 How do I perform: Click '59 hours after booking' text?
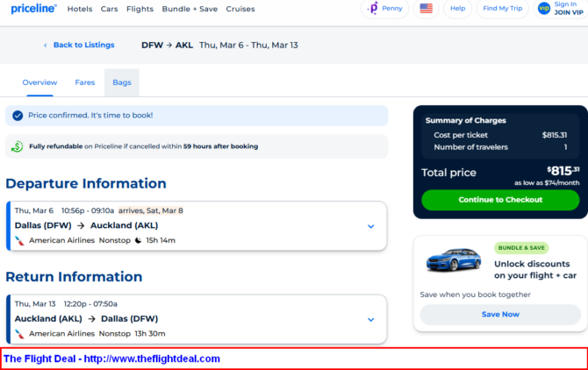(220, 146)
